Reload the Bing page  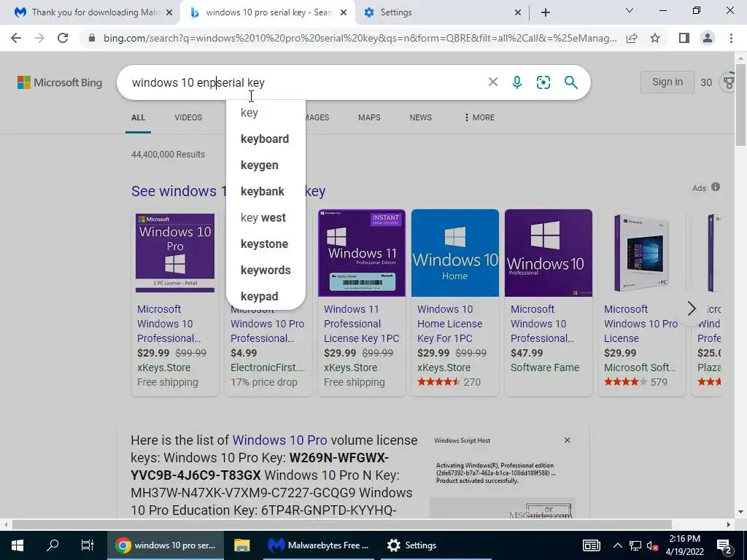pos(63,38)
